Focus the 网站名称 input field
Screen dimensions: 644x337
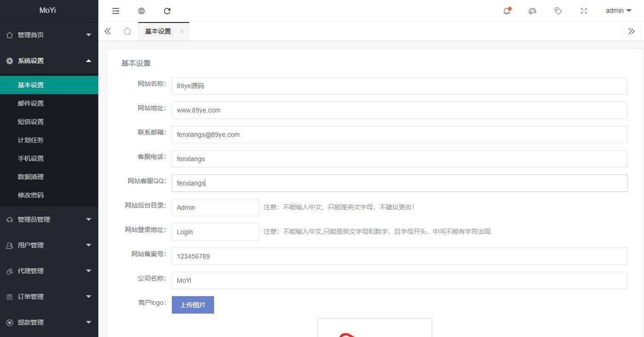(x=400, y=86)
